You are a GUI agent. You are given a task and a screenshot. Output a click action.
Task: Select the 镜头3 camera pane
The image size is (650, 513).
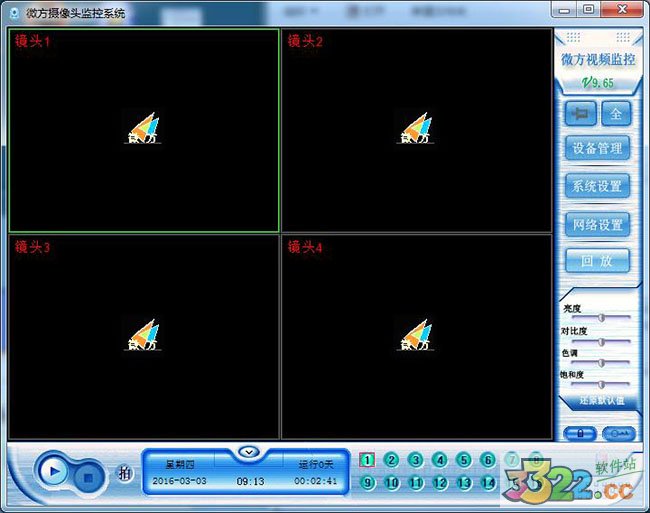(144, 337)
